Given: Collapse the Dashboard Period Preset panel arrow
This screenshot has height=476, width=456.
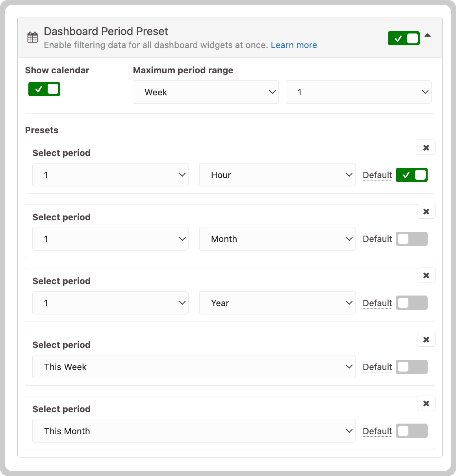Looking at the screenshot, I should tap(428, 35).
